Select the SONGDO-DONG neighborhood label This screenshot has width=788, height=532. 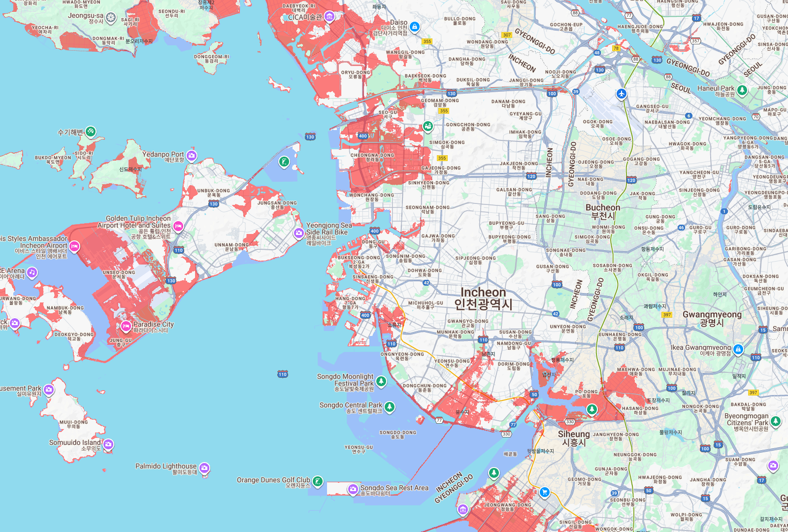(398, 434)
